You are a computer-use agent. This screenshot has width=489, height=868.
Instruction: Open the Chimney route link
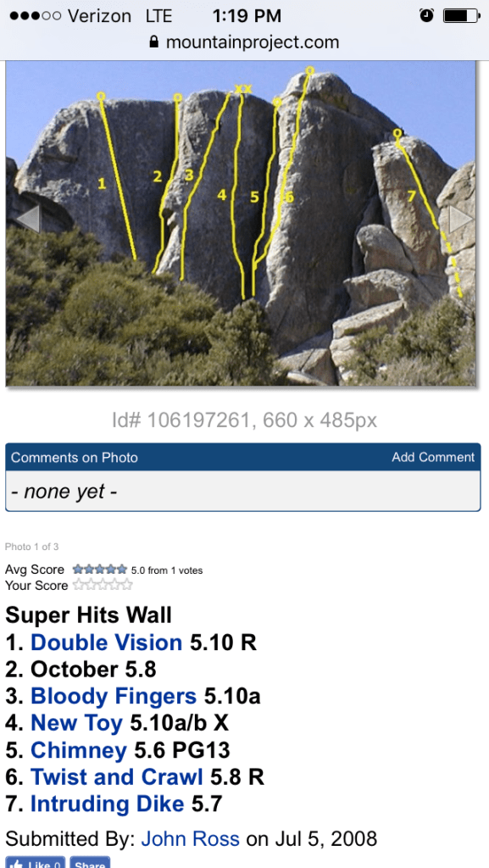coord(79,750)
